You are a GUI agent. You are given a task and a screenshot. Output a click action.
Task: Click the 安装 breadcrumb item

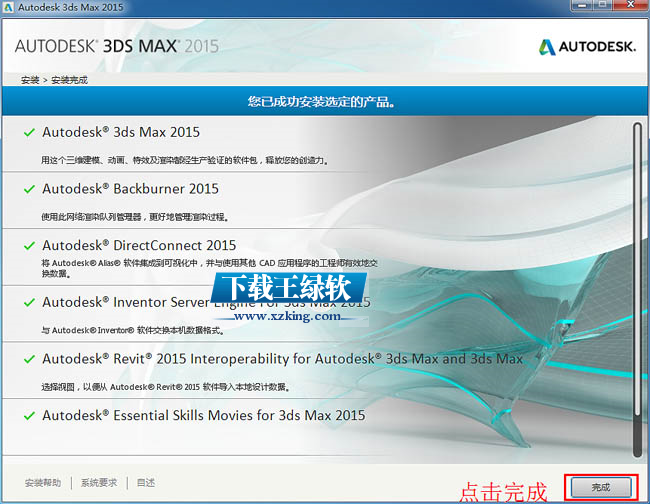[30, 80]
